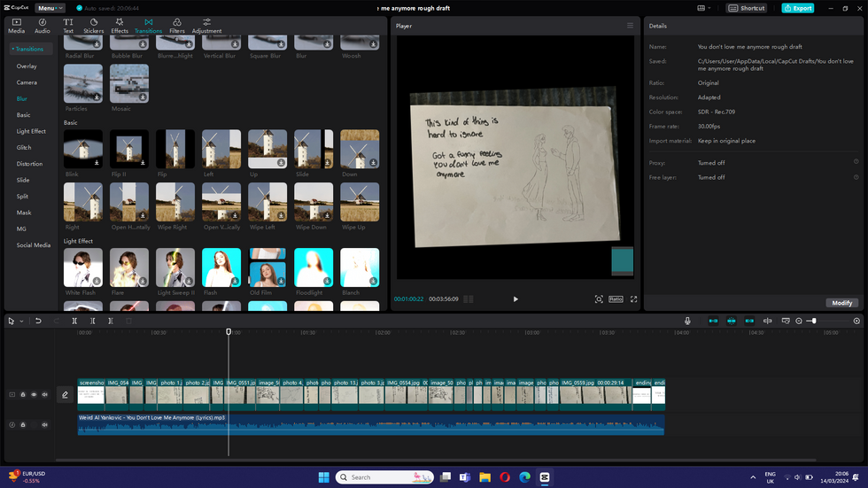Image resolution: width=868 pixels, height=488 pixels.
Task: Download the Wipe Down transition
Action: 327,216
